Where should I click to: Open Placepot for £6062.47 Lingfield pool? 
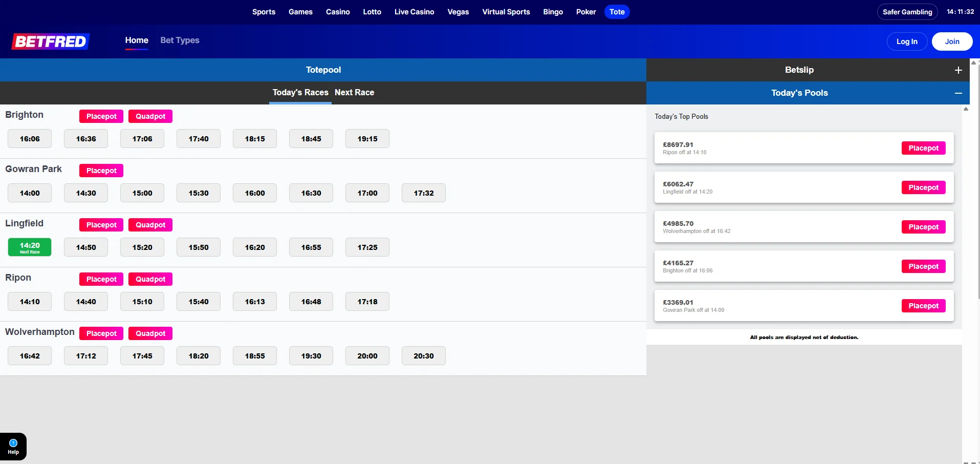click(923, 187)
